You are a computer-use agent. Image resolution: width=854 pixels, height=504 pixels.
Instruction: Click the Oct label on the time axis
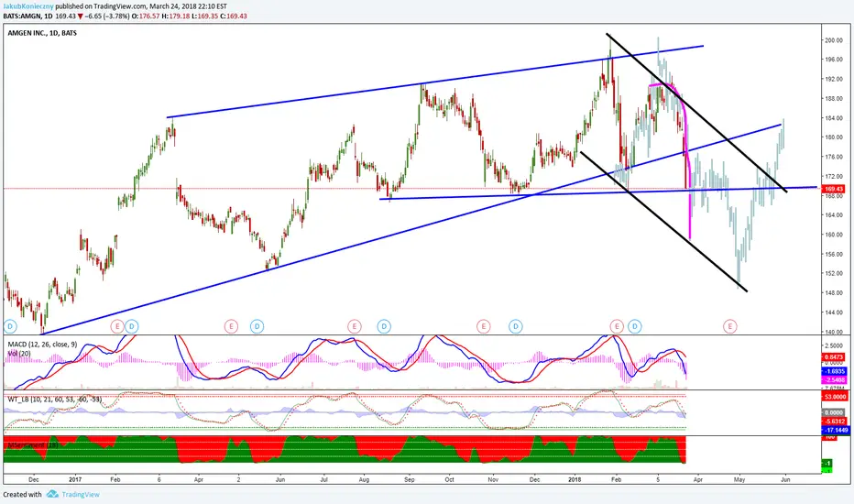point(449,480)
